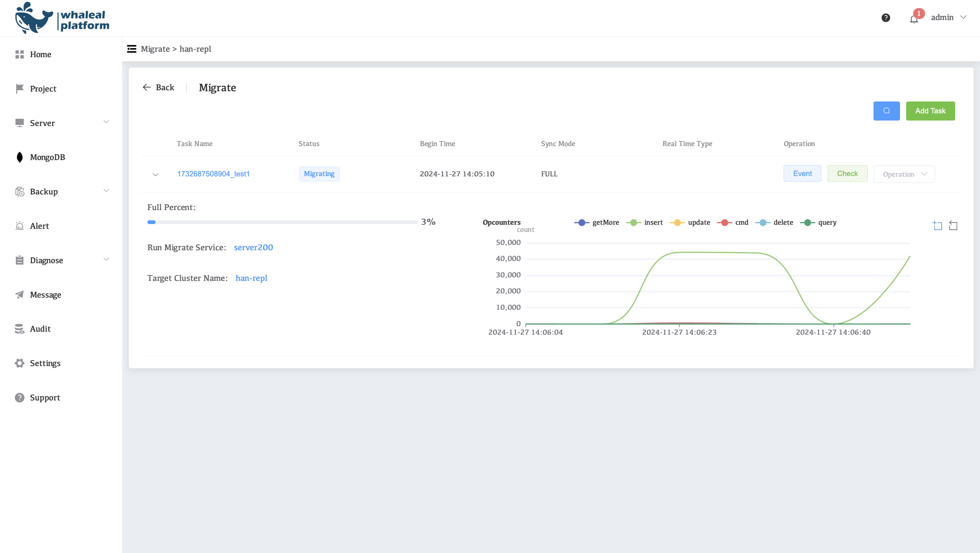
Task: Click the Add Task button
Action: pos(930,111)
